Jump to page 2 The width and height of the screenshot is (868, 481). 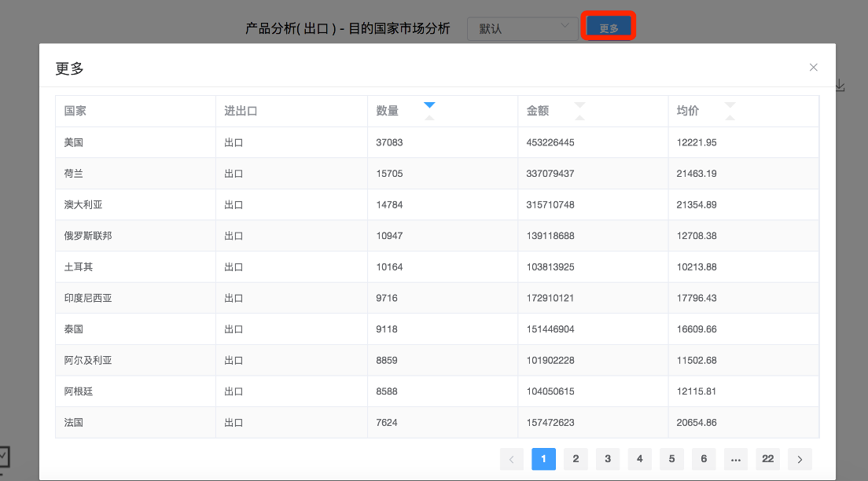point(576,459)
